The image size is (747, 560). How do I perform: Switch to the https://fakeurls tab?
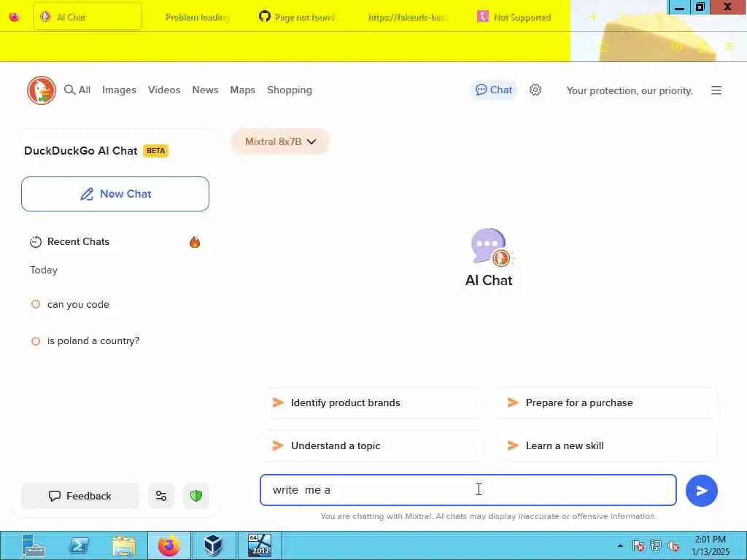[x=408, y=17]
